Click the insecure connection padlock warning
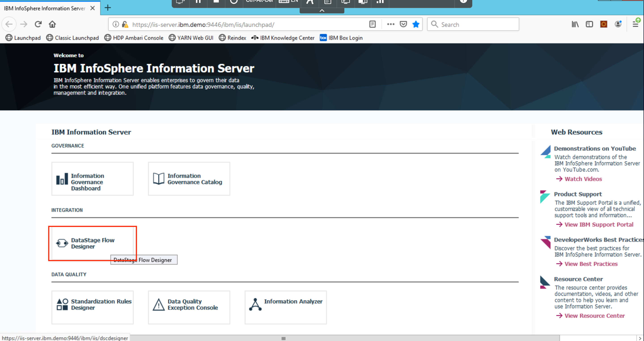The height and width of the screenshot is (341, 644). click(125, 24)
